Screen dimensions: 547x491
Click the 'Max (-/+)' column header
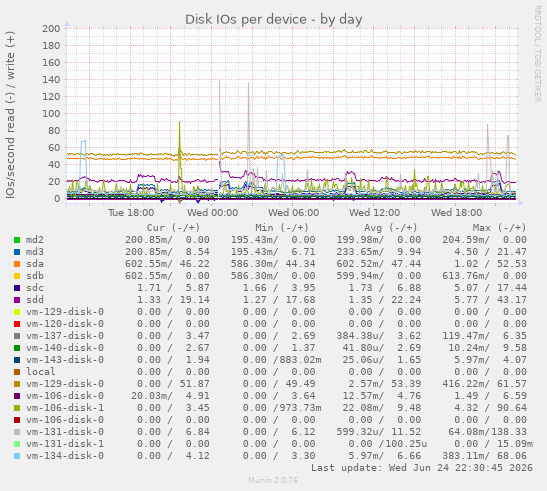pos(499,228)
